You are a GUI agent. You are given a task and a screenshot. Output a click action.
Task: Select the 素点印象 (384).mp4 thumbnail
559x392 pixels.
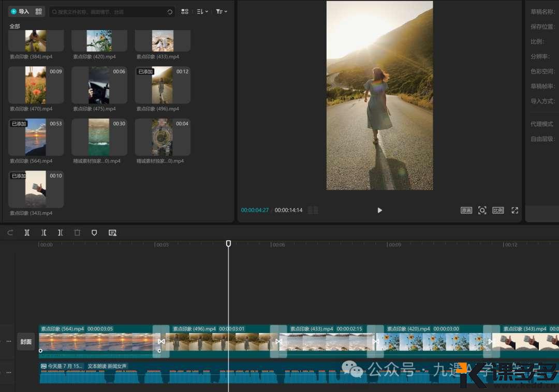[36, 41]
